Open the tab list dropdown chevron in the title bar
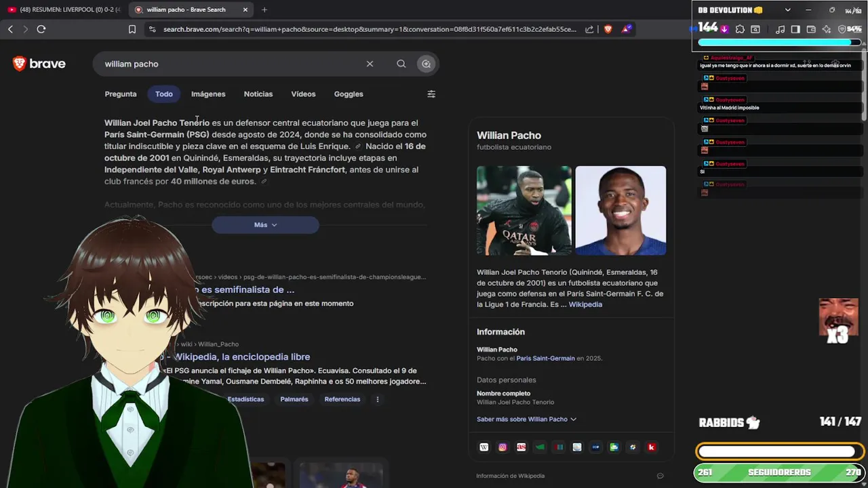 (787, 10)
